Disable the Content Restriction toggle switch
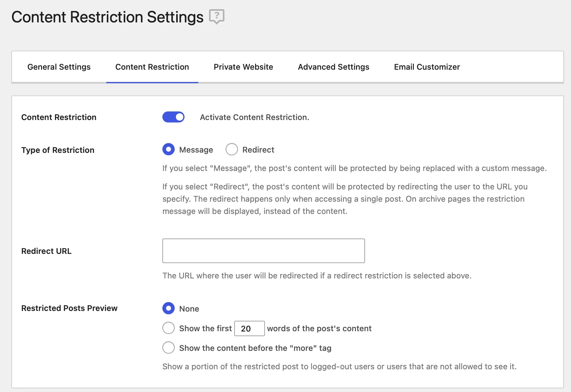 (173, 117)
